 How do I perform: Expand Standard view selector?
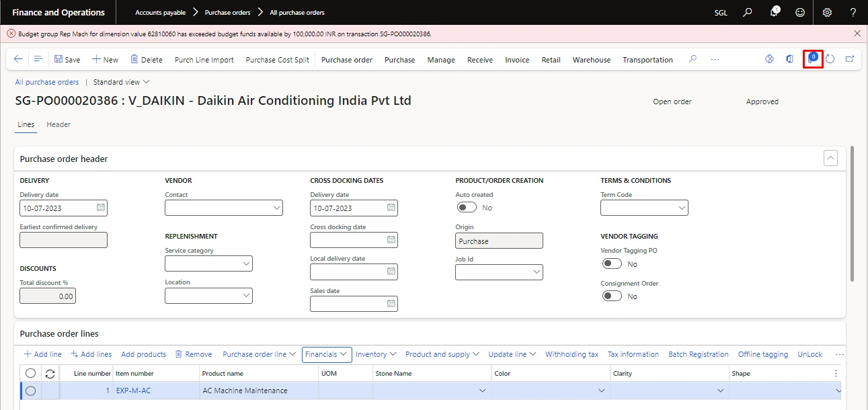121,82
